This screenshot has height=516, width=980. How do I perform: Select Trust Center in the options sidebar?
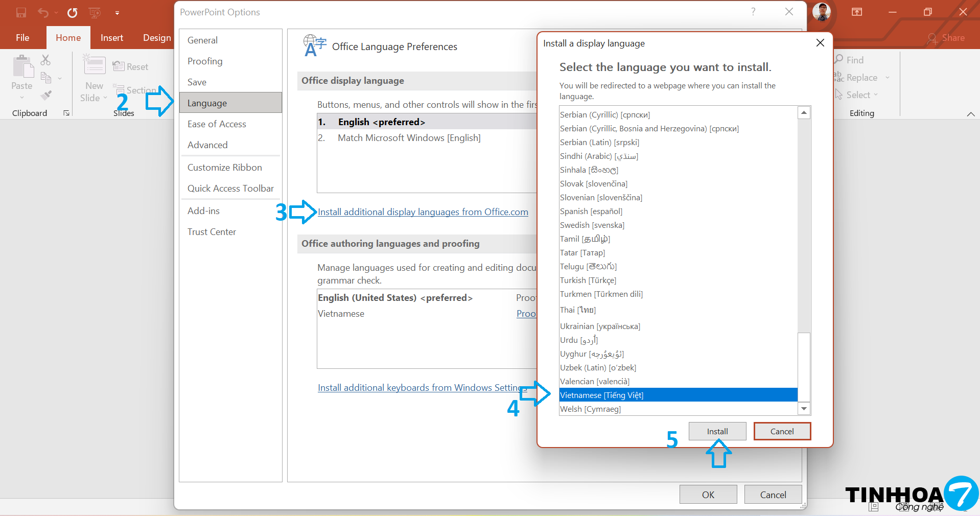click(x=212, y=232)
